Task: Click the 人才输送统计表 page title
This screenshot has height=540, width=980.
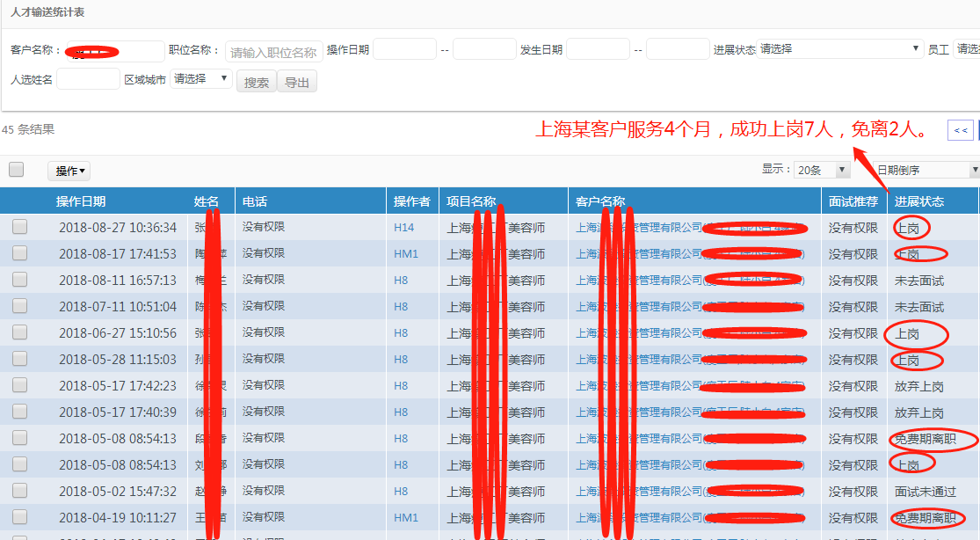Action: point(47,12)
